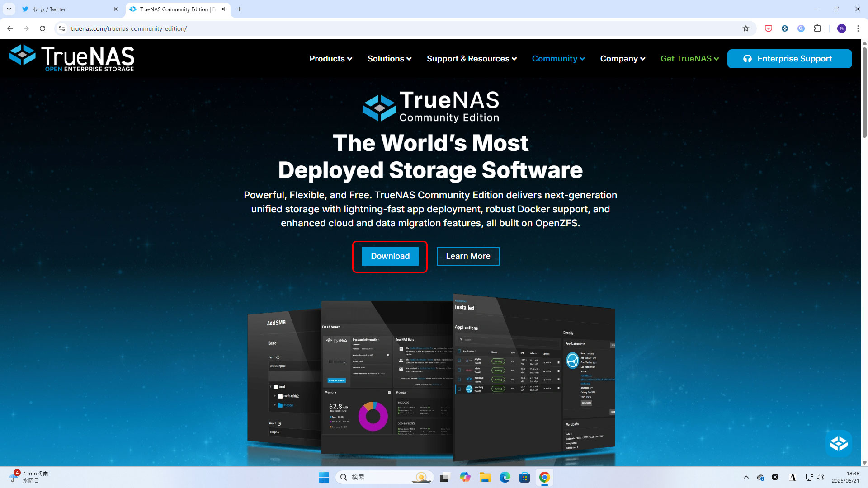Open the Windows Start menu
This screenshot has height=488, width=868.
[x=324, y=477]
